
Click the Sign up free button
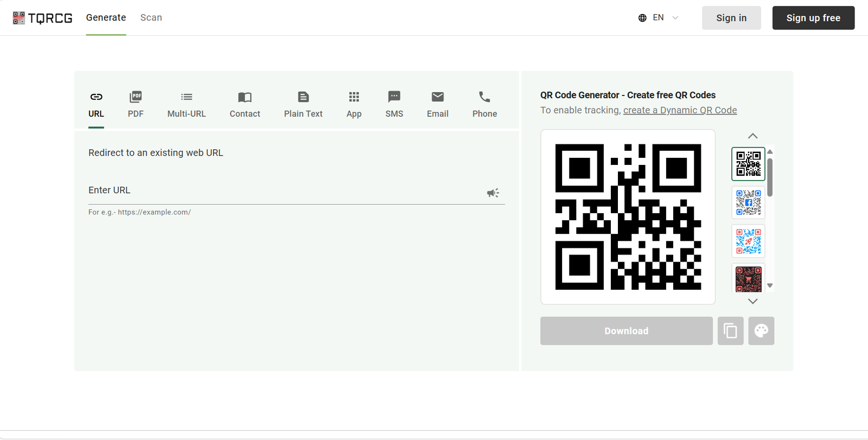[x=813, y=18]
